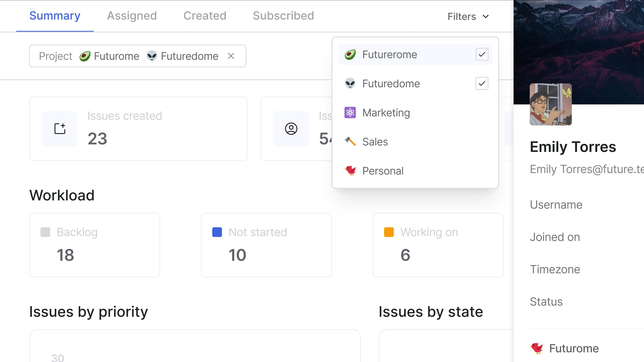
Task: Click the Issues created icon
Action: (x=60, y=128)
